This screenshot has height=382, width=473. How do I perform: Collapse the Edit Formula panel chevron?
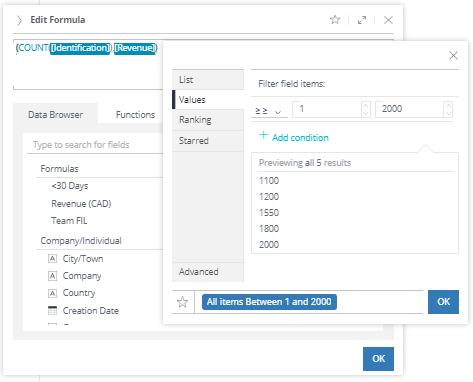coord(19,20)
